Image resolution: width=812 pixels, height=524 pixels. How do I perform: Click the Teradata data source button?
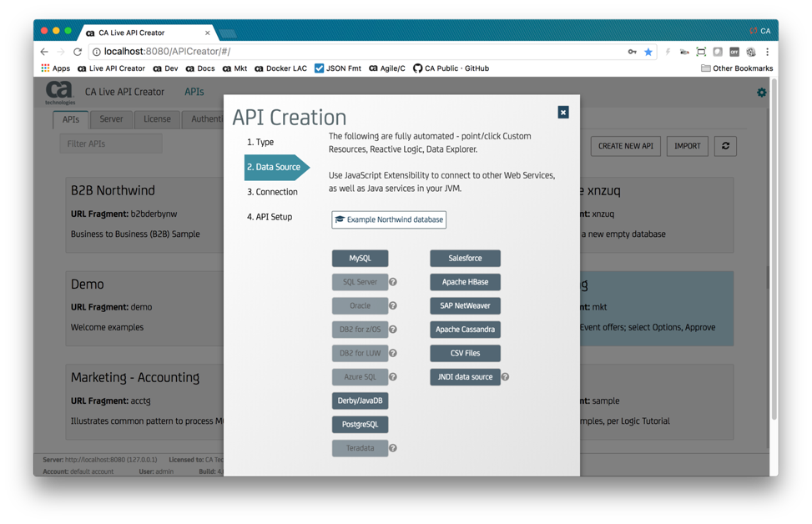360,448
